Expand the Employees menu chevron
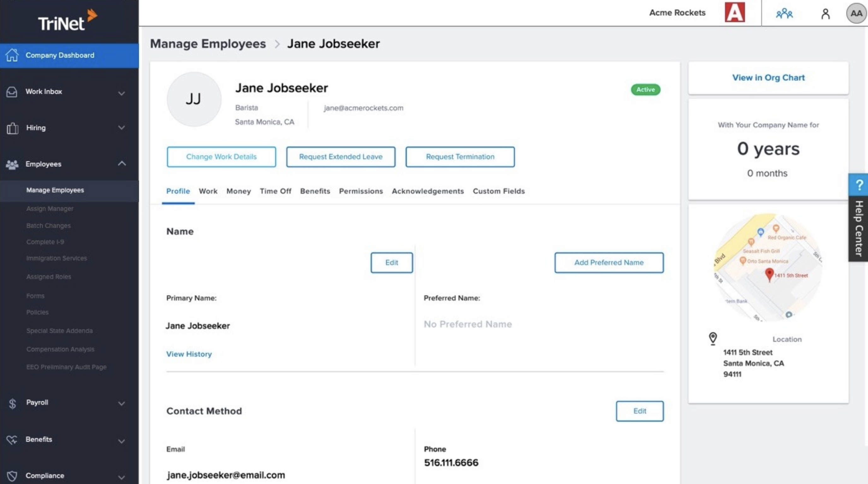 (x=121, y=163)
